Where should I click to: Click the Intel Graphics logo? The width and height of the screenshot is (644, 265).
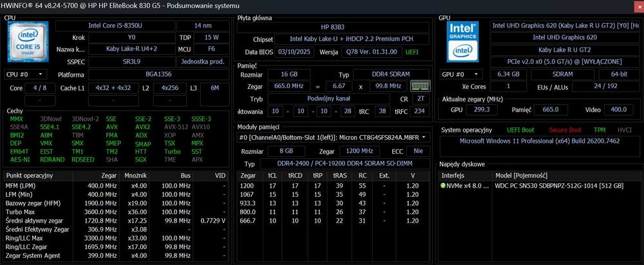point(462,41)
